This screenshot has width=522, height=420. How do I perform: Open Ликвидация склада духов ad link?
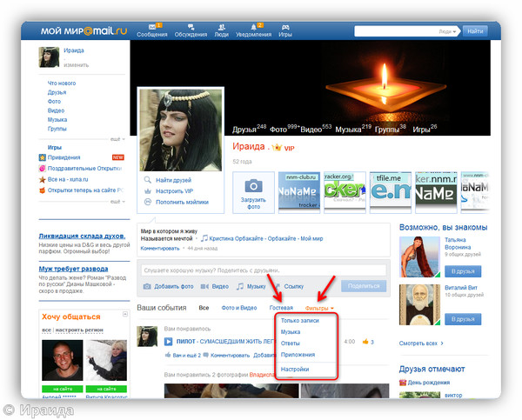tap(82, 236)
